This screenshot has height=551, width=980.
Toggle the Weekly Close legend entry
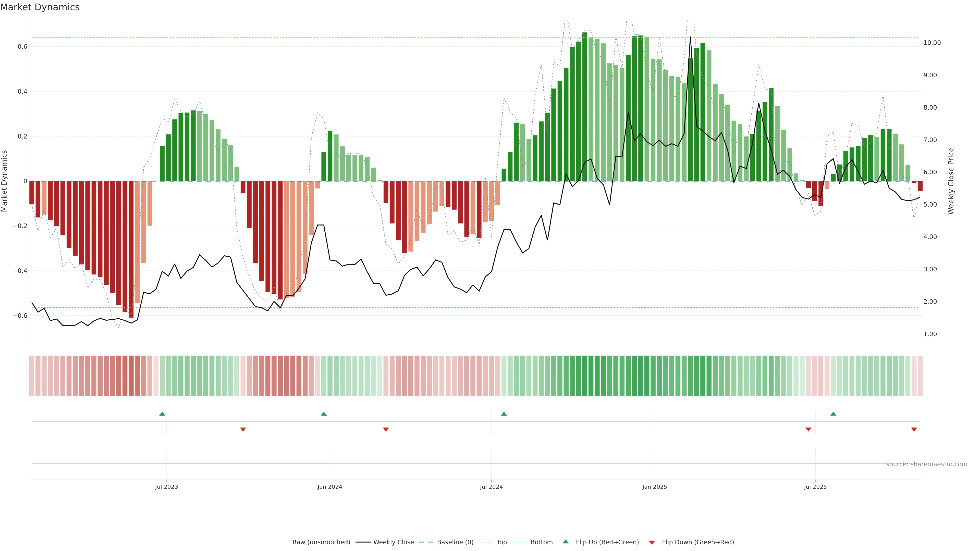point(393,542)
